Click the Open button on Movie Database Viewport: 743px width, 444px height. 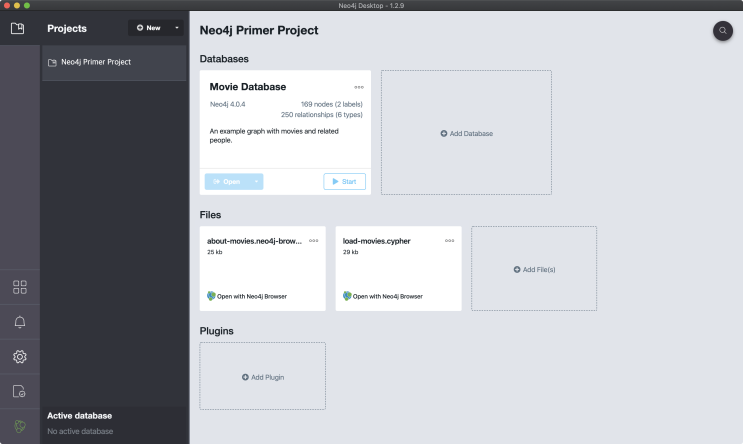(225, 182)
